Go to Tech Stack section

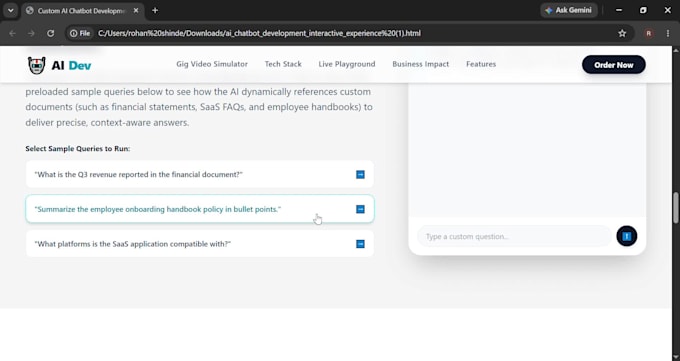point(283,64)
